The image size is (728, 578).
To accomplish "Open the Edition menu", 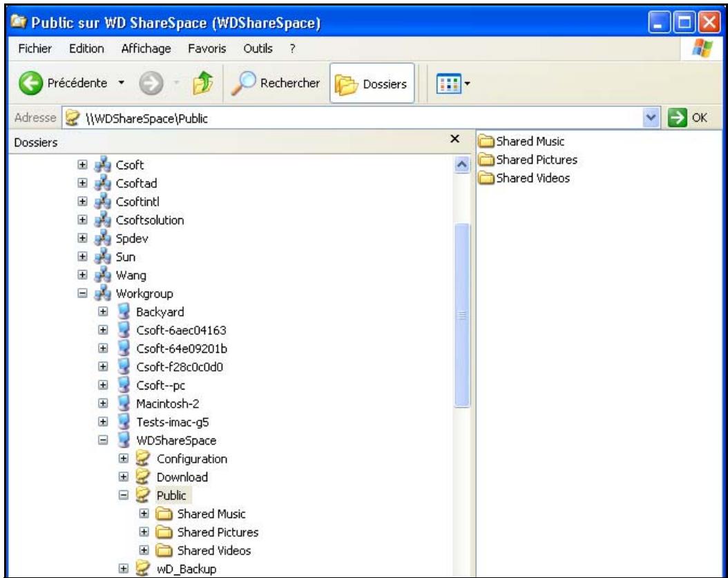I will tap(86, 48).
